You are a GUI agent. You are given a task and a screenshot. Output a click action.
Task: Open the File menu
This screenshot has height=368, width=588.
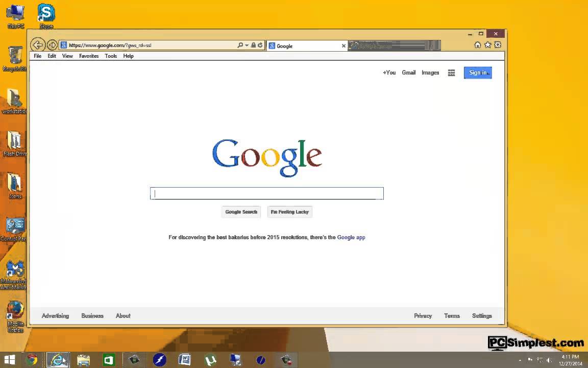click(37, 56)
